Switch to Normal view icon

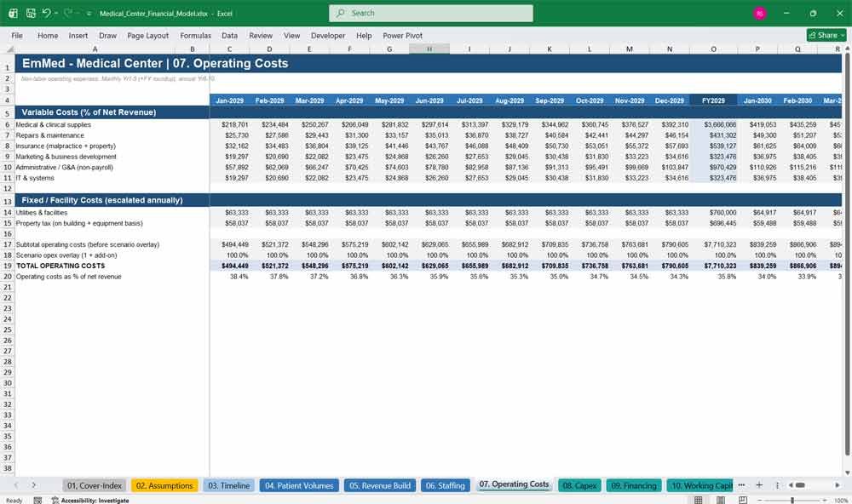coord(699,501)
